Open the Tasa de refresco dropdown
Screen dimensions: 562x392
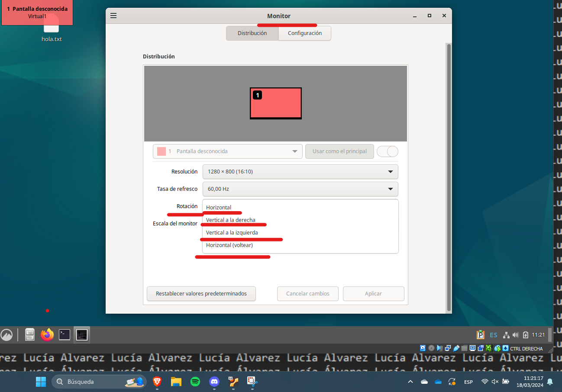pyautogui.click(x=300, y=189)
